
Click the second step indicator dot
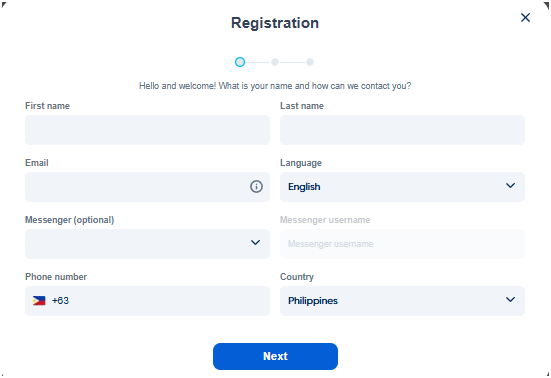coord(275,62)
